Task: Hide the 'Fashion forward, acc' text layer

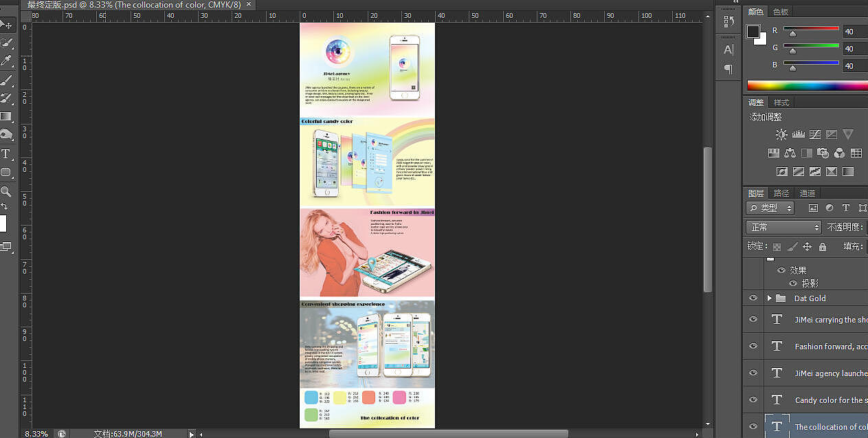Action: pyautogui.click(x=753, y=346)
